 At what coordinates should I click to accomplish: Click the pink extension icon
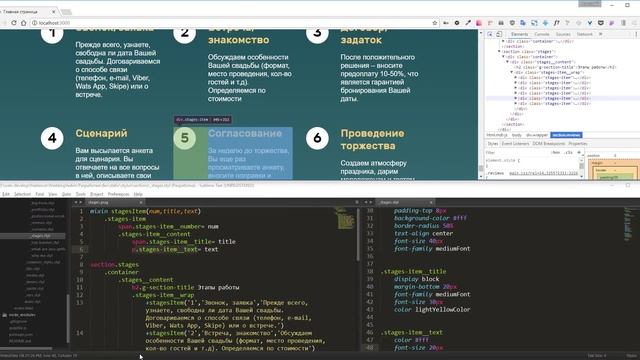479,23
